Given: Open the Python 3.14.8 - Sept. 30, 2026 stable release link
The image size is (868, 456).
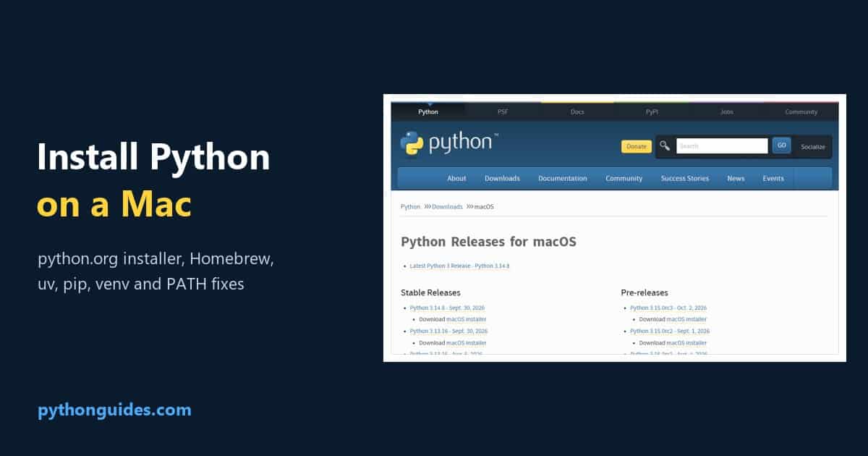Looking at the screenshot, I should (x=447, y=308).
